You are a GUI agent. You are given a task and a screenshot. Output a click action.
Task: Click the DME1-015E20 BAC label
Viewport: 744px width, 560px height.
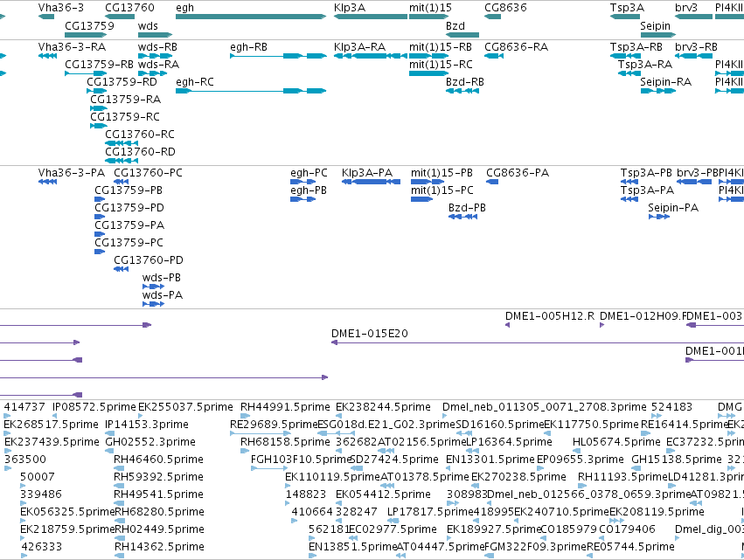click(370, 334)
